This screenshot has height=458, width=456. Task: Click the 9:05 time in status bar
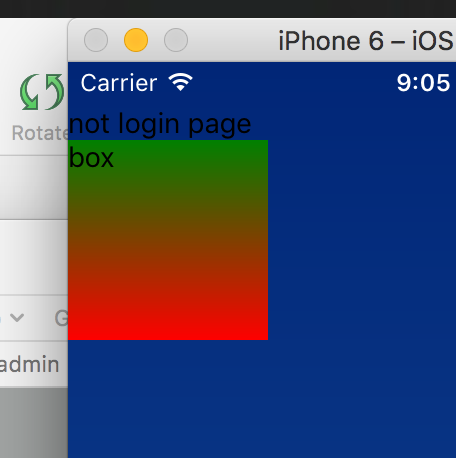click(x=423, y=83)
